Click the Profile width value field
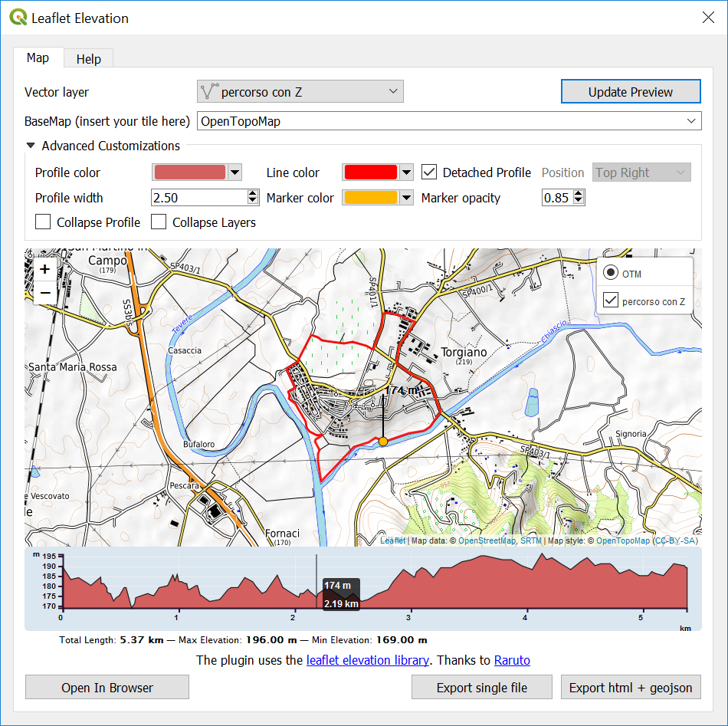The height and width of the screenshot is (726, 728). click(x=199, y=198)
